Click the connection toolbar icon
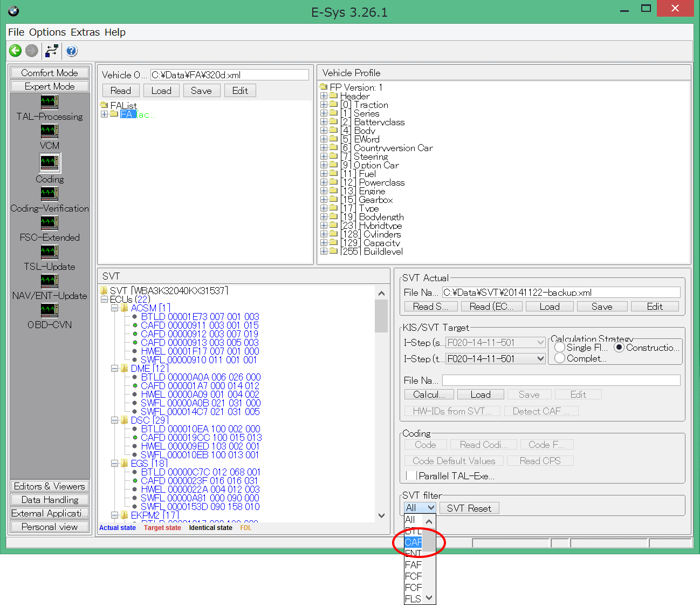700x605 pixels. click(52, 51)
